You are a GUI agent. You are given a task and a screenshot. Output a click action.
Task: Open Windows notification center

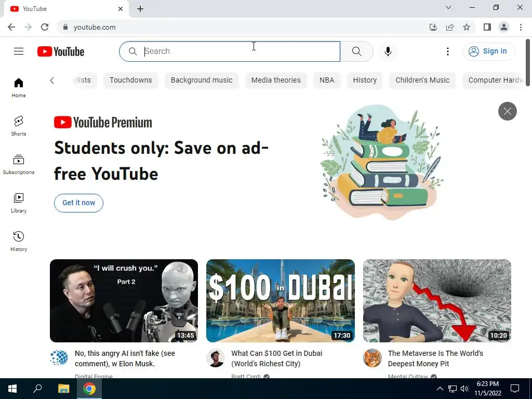[x=515, y=389]
